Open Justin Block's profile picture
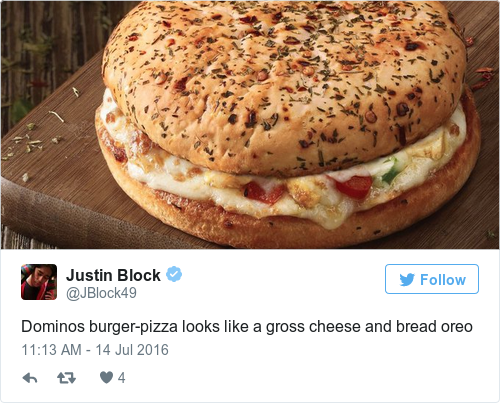500x403 pixels. [39, 282]
